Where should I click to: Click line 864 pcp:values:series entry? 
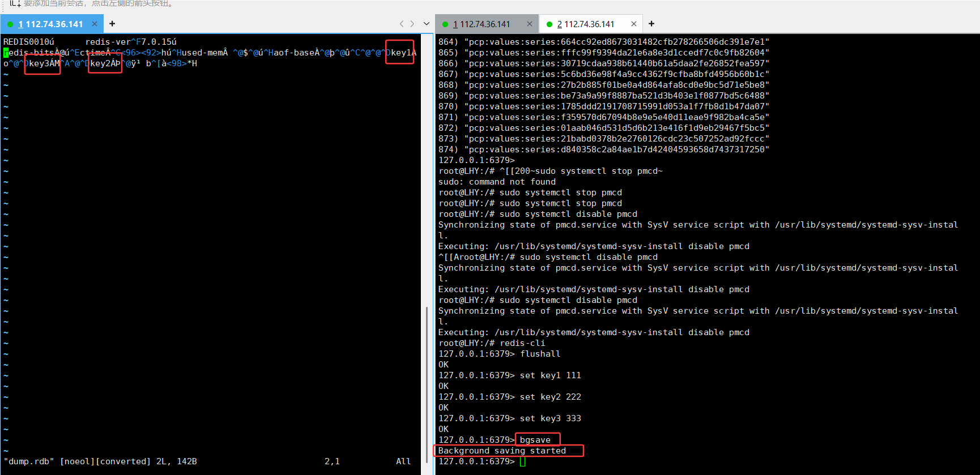click(604, 42)
